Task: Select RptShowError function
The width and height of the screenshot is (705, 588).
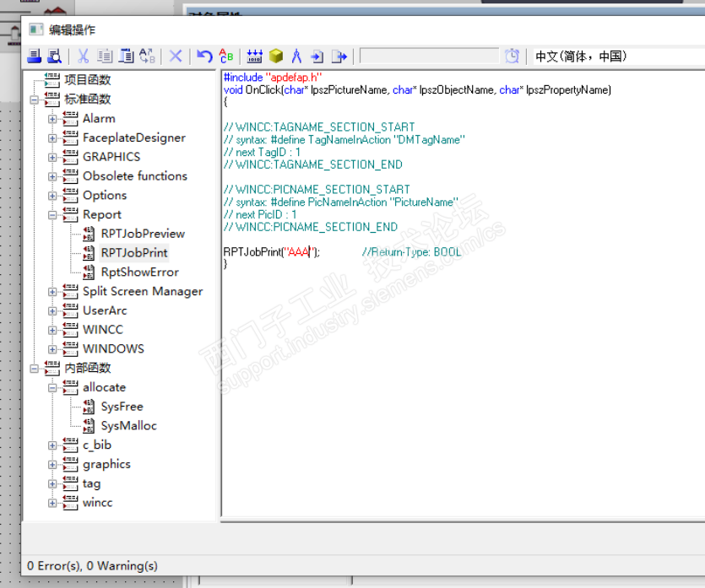Action: (x=140, y=272)
